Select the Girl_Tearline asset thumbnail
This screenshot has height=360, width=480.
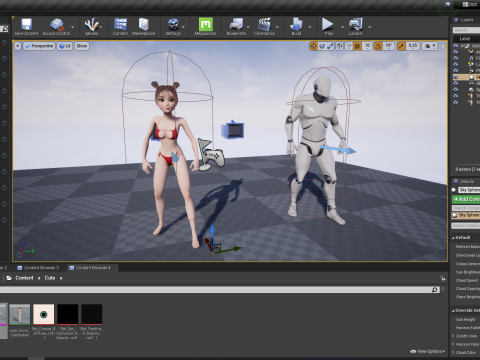pyautogui.click(x=92, y=314)
